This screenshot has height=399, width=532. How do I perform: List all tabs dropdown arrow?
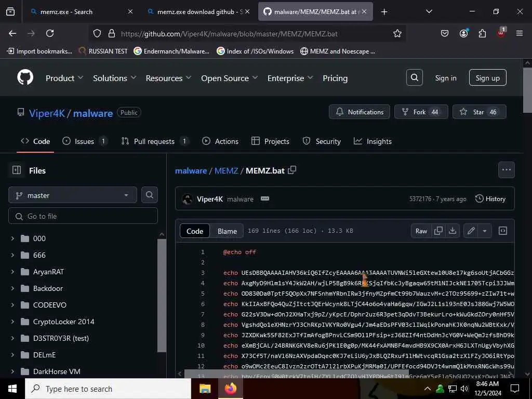coord(429,11)
